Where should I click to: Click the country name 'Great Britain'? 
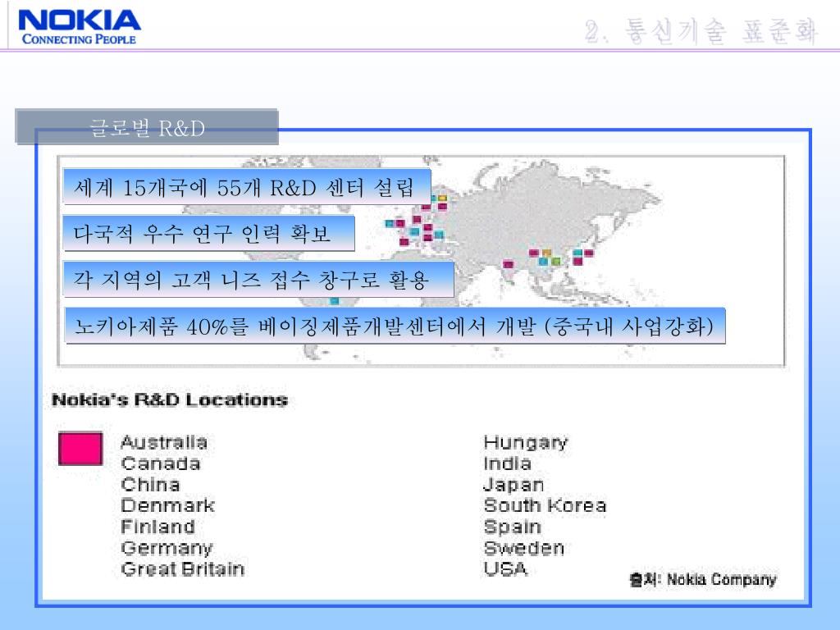click(x=183, y=569)
